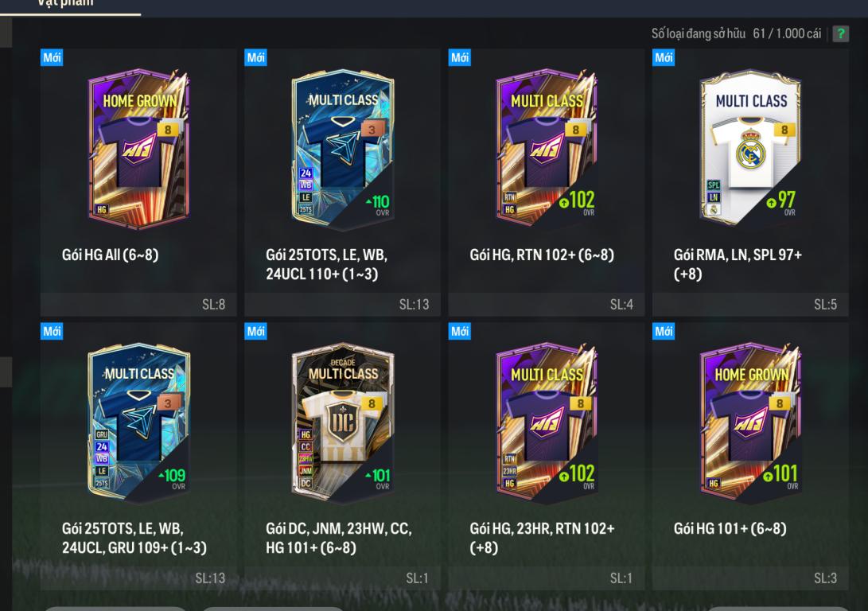Click the 25TOTS 110+ Multi Class pack image

tap(343, 150)
